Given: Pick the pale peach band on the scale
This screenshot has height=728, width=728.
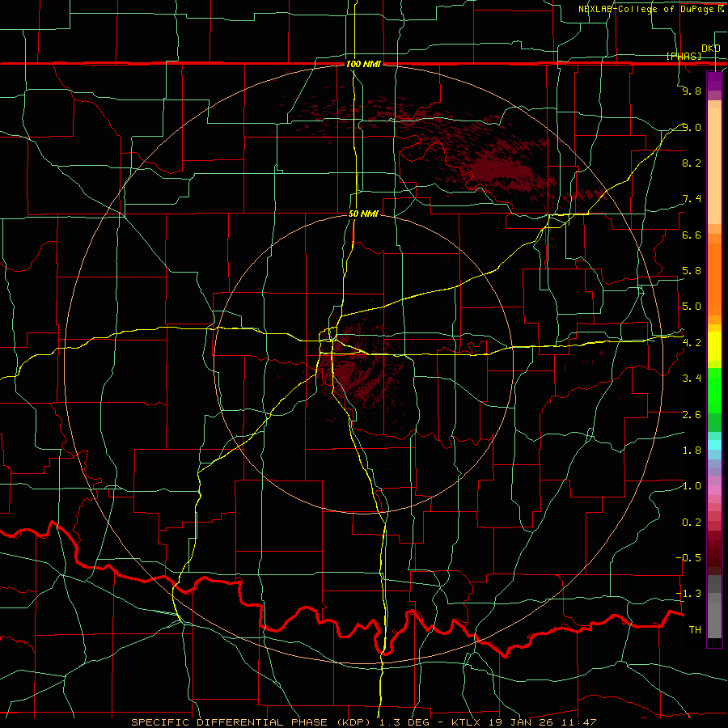Looking at the screenshot, I should (714, 166).
